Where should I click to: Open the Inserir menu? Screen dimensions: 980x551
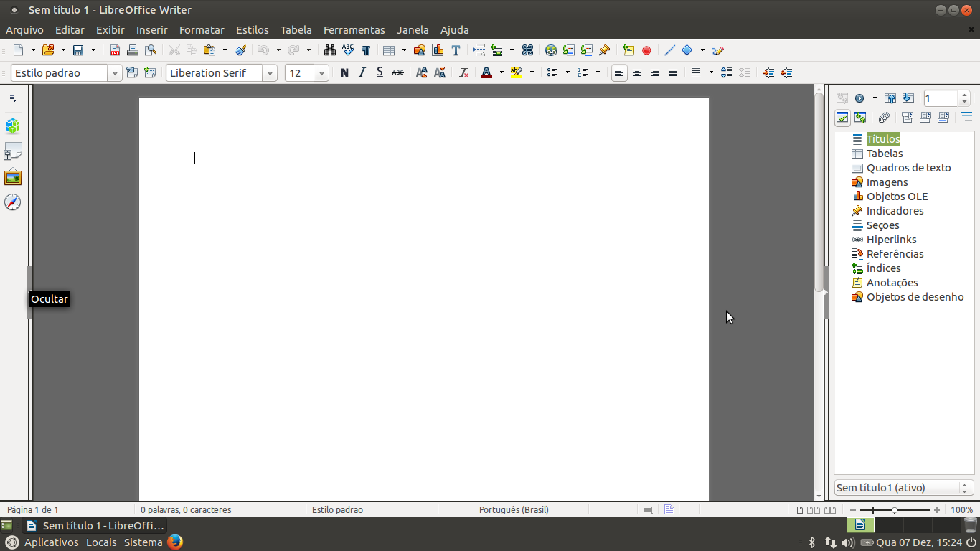pos(151,30)
